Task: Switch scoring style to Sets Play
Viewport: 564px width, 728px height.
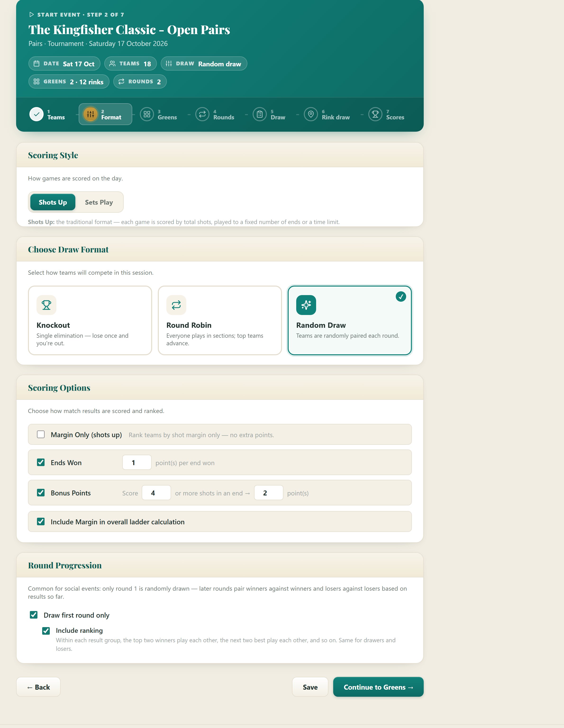Action: tap(99, 202)
